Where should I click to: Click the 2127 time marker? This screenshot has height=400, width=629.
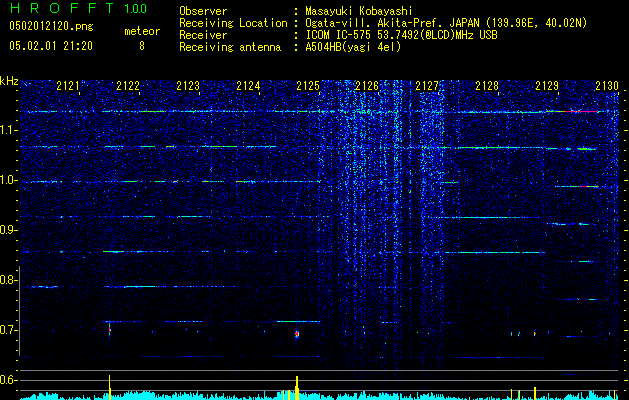(427, 86)
